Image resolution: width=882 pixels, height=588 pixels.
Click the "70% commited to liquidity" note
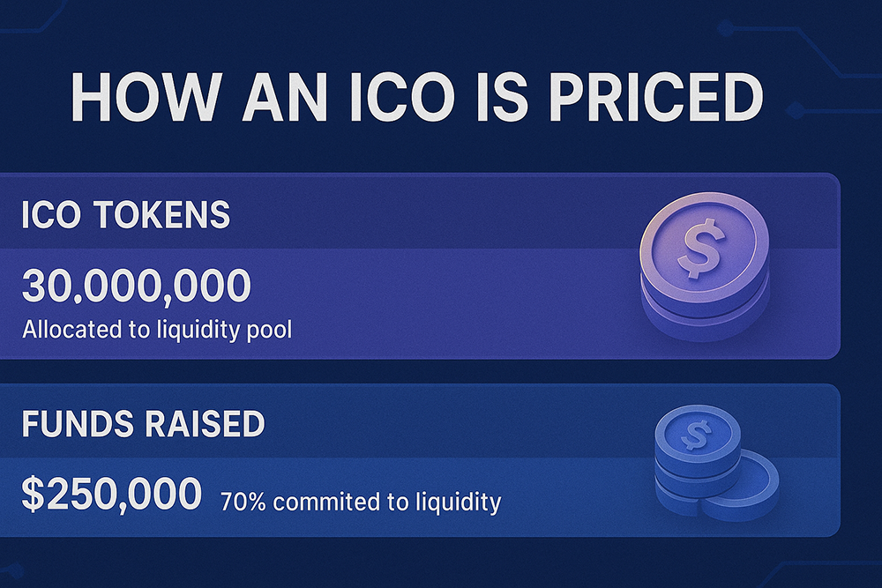[361, 502]
